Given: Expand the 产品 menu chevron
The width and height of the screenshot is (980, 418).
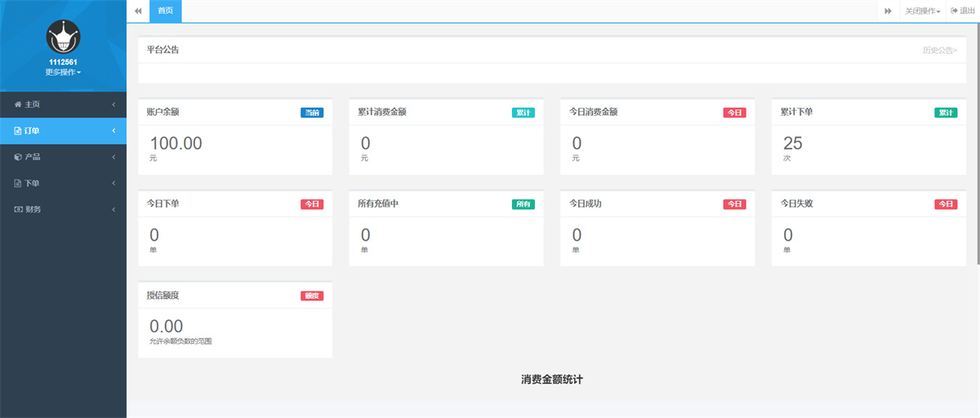Looking at the screenshot, I should [114, 157].
